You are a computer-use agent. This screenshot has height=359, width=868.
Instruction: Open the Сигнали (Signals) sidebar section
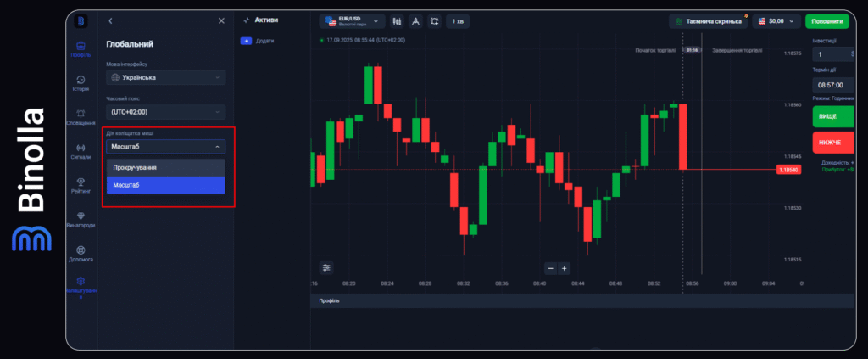pos(81,149)
